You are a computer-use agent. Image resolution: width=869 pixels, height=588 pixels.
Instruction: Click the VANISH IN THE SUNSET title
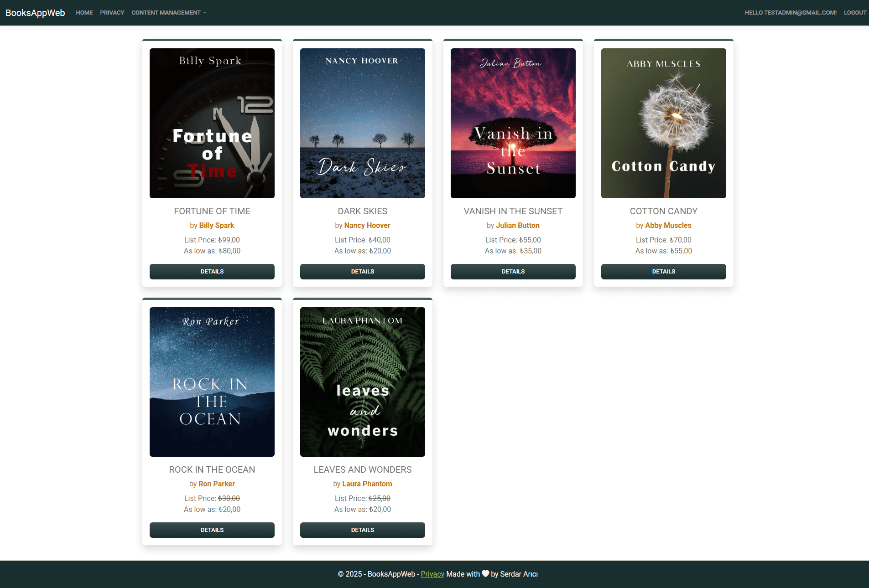tap(513, 211)
